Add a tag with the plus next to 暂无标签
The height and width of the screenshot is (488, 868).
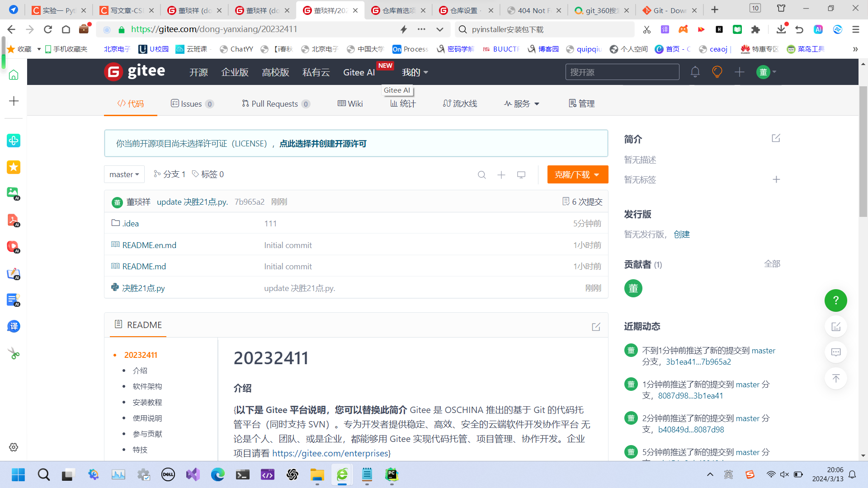pos(776,179)
